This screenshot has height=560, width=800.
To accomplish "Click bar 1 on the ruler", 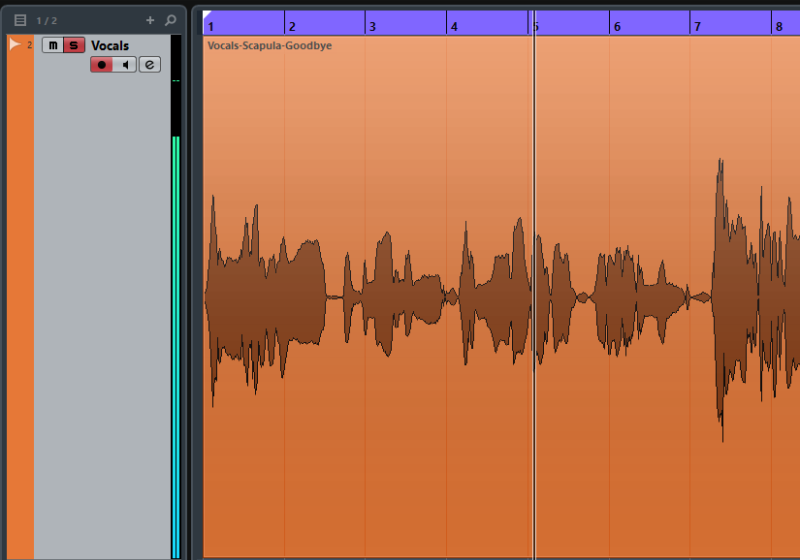I will [x=210, y=26].
